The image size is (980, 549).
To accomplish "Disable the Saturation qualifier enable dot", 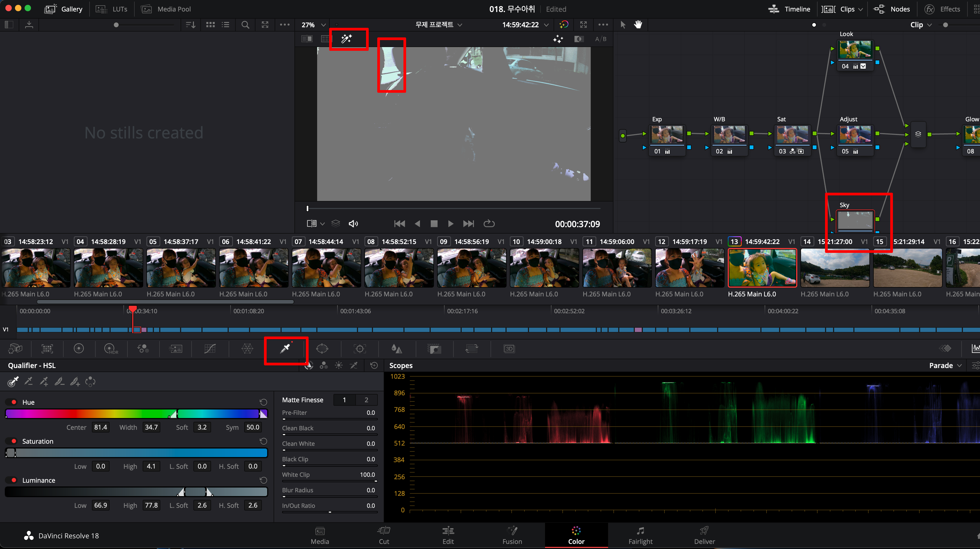I will [x=14, y=441].
